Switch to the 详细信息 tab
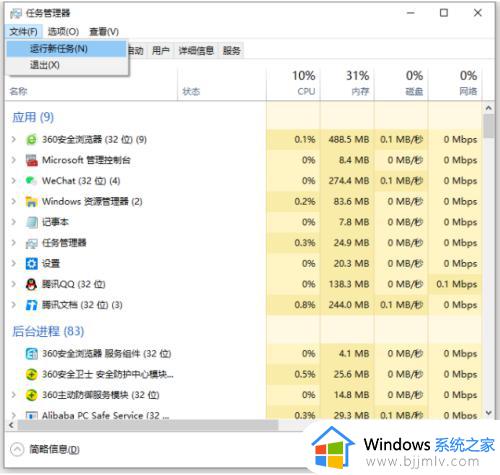500x475 pixels. (x=196, y=51)
